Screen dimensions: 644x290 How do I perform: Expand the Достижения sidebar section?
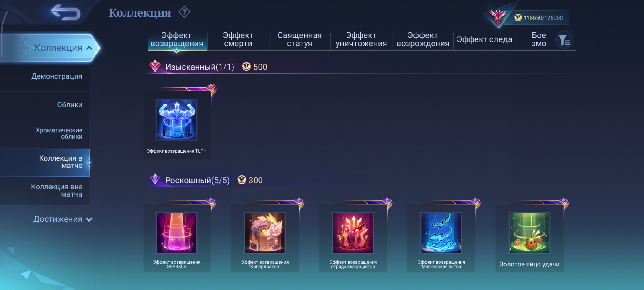pyautogui.click(x=62, y=219)
